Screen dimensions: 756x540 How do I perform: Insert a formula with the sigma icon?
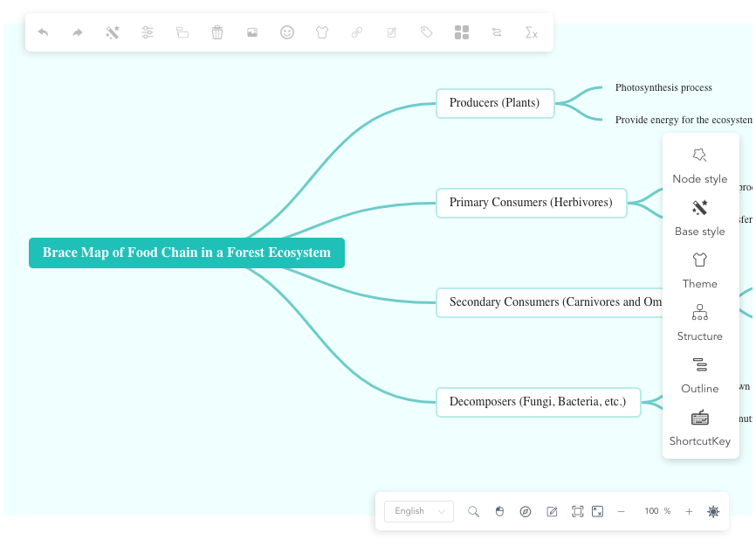point(532,32)
